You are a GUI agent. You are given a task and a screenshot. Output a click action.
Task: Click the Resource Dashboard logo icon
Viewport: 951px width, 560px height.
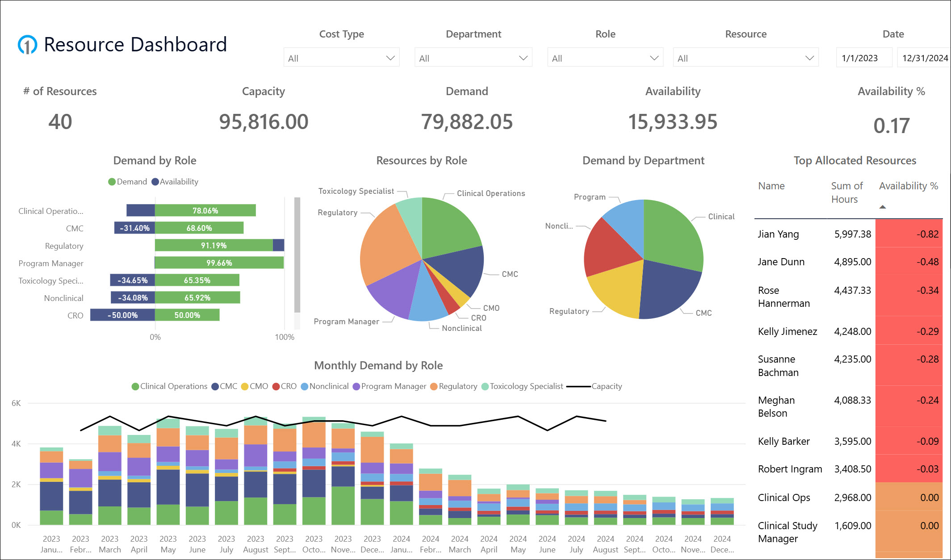pos(27,45)
